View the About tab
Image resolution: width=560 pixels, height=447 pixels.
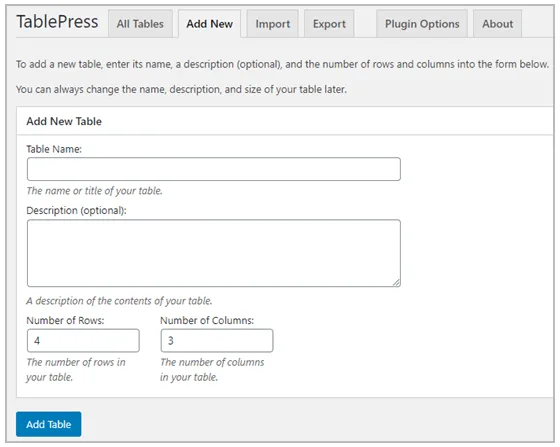(x=497, y=24)
